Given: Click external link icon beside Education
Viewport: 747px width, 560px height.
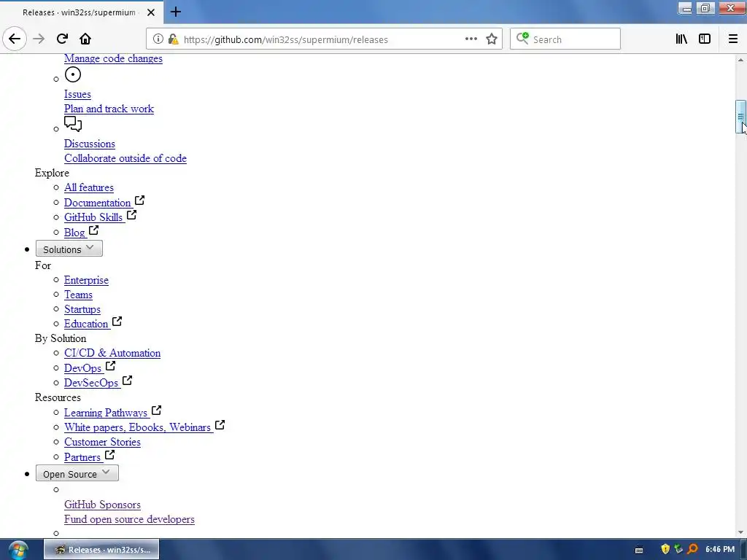Looking at the screenshot, I should 117,322.
